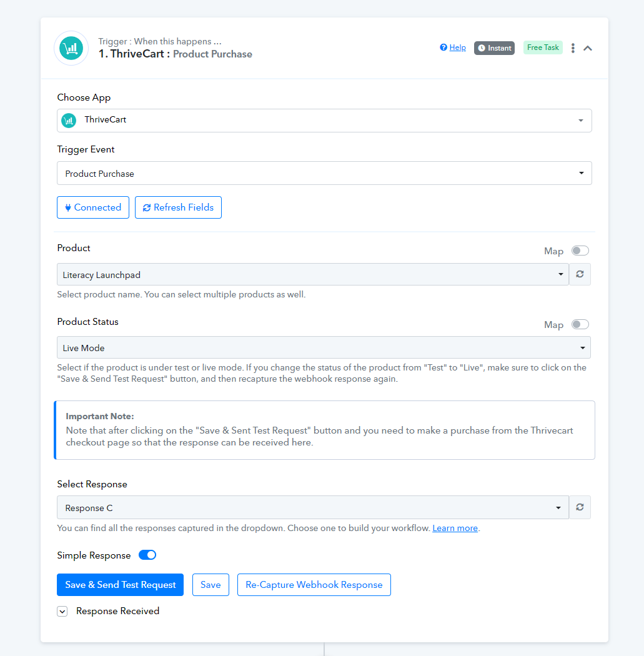
Task: Open the Learn more link
Action: pos(455,528)
